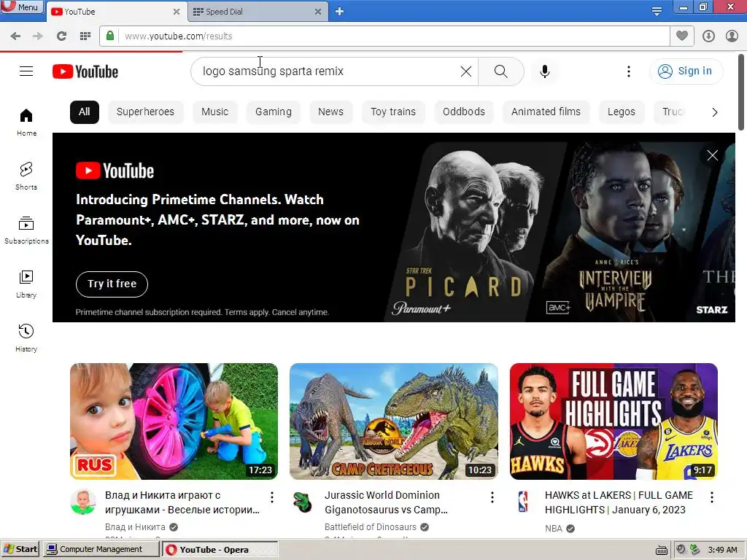Close the YouTube browser tab
The image size is (747, 560).
pyautogui.click(x=177, y=12)
